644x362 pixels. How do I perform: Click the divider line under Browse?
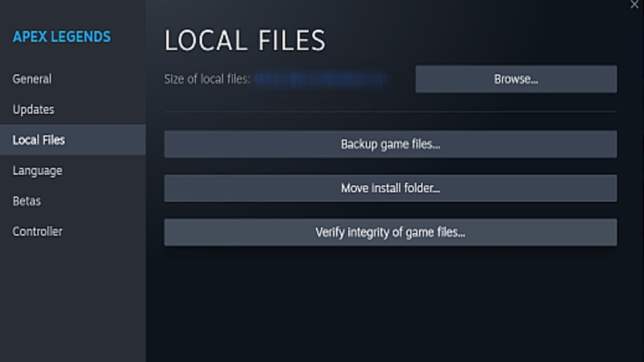[x=390, y=112]
